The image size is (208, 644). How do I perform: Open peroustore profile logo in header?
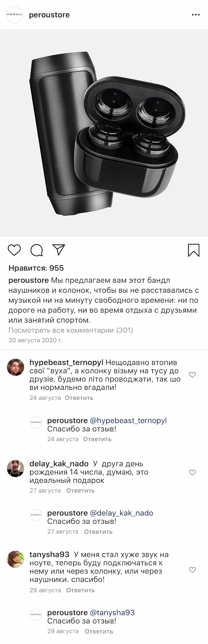tap(15, 15)
